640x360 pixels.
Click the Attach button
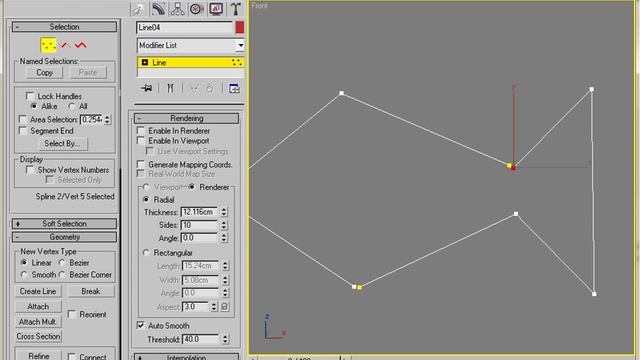[38, 307]
